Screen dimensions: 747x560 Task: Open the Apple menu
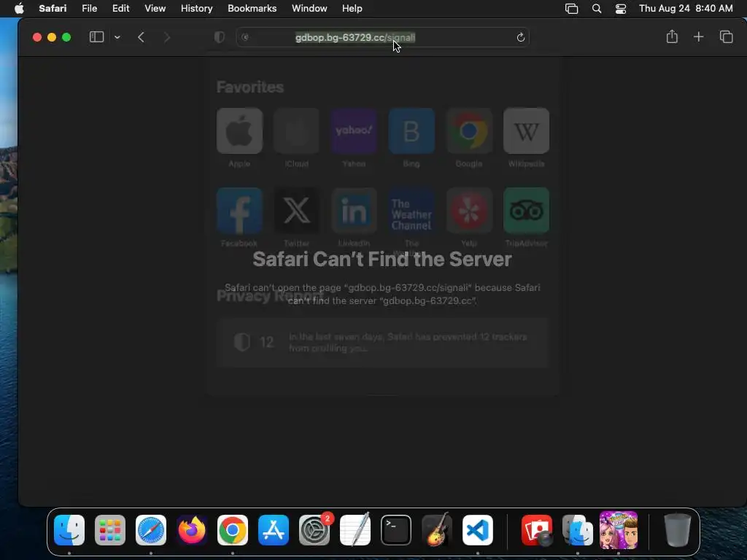[19, 9]
